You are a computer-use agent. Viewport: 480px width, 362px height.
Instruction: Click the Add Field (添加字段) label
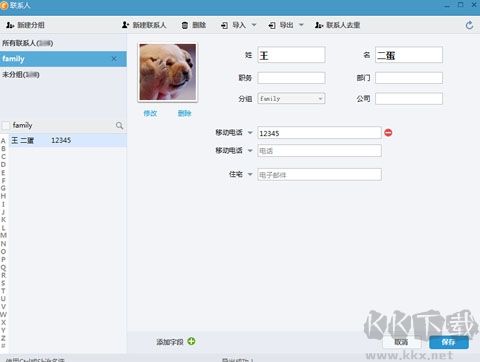coord(170,342)
